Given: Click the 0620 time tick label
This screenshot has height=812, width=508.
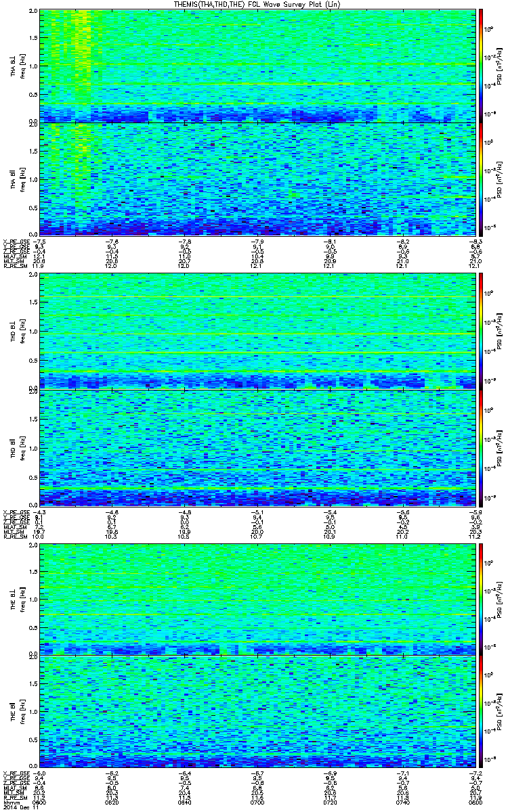Looking at the screenshot, I should click(112, 803).
